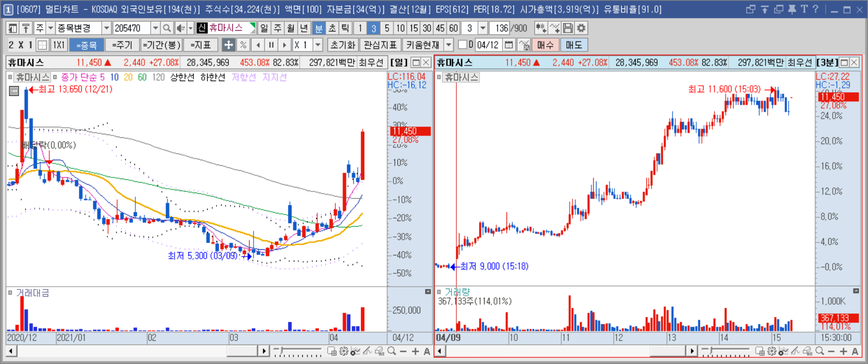This screenshot has width=868, height=364.
Task: Click the title bar popout window icon
Action: click(751, 9)
